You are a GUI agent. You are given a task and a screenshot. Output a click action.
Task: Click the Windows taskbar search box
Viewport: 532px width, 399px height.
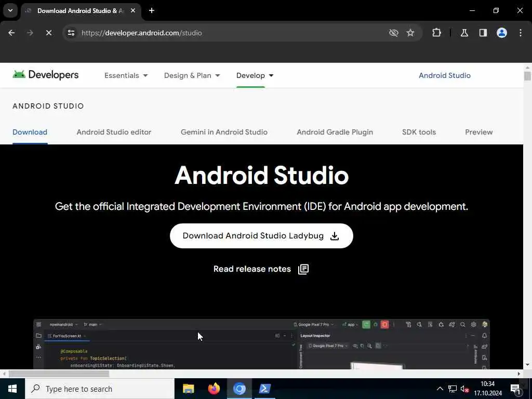coord(100,389)
